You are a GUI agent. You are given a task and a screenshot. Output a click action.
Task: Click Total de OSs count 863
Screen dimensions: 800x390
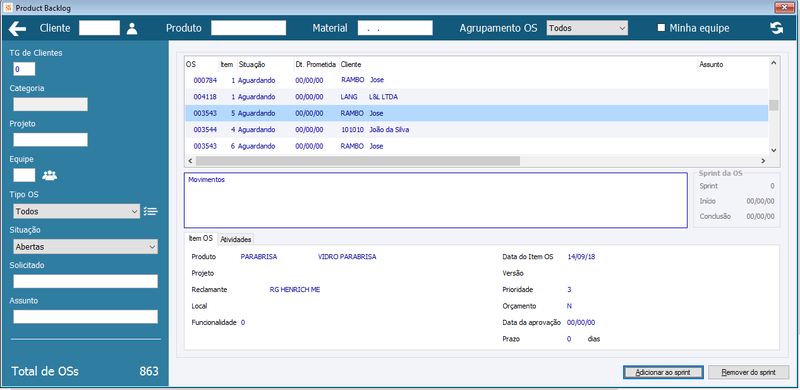click(149, 371)
